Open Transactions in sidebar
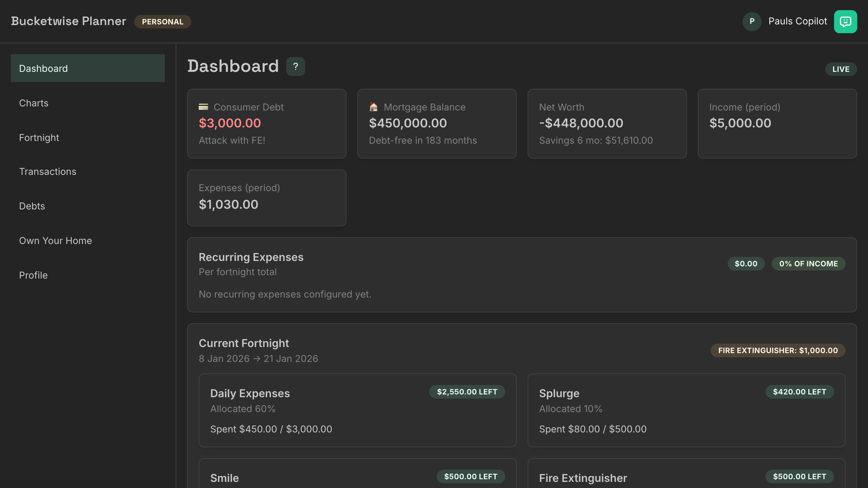The width and height of the screenshot is (868, 488). point(88,171)
